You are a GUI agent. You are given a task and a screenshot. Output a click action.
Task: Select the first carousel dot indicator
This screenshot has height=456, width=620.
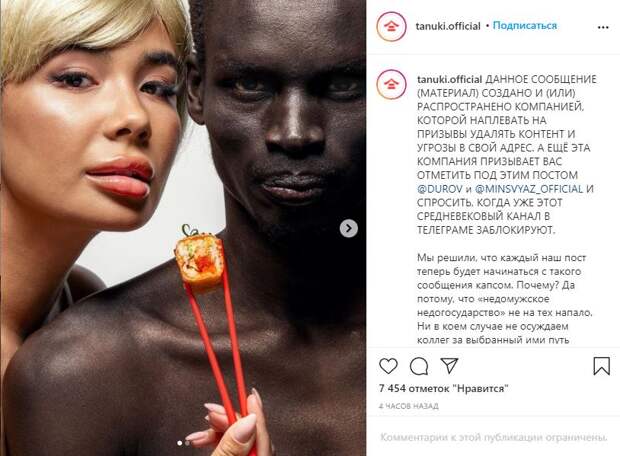pos(180,443)
